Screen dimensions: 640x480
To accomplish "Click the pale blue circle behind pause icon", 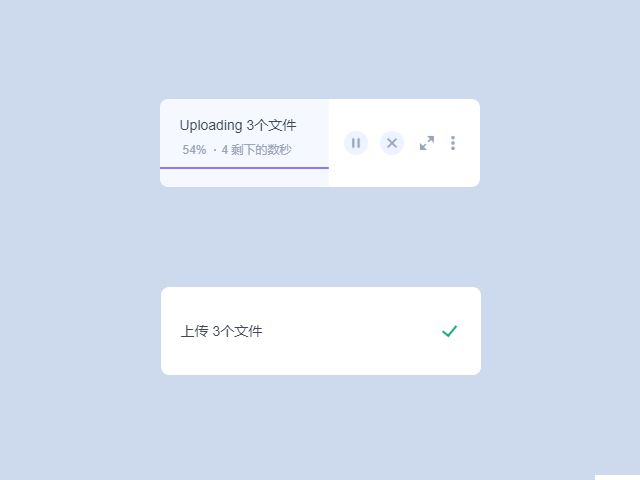I will tap(356, 143).
